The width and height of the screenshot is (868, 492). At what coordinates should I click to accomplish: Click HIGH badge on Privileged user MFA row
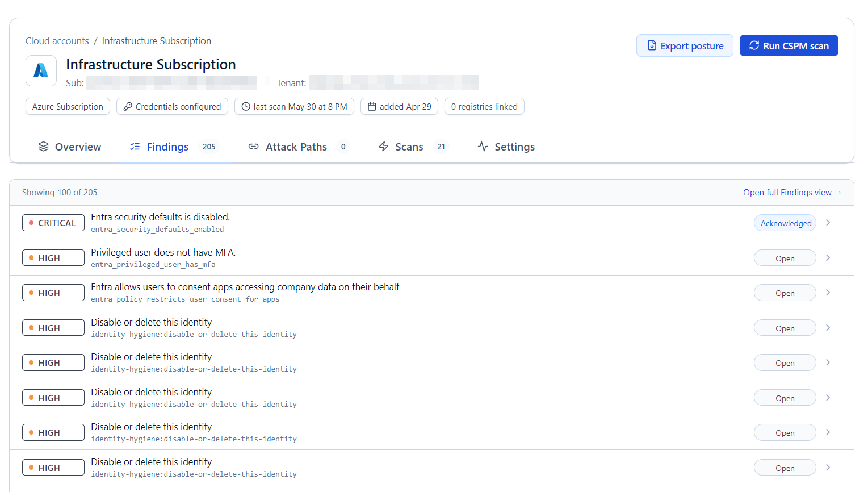(53, 258)
